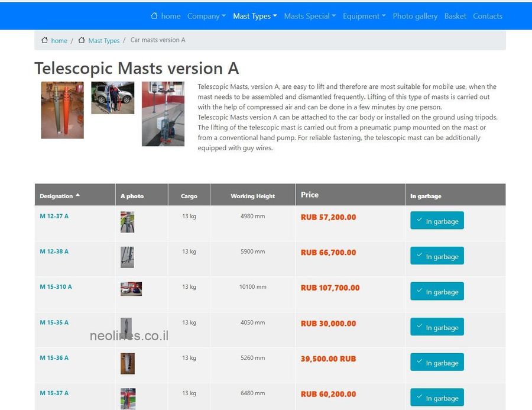This screenshot has width=532, height=410.
Task: Add M 12-37 A to garbage basket
Action: 437,221
